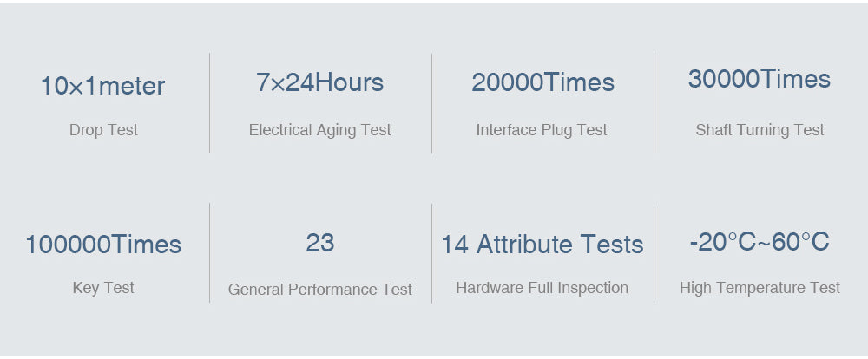The height and width of the screenshot is (359, 868).
Task: Click the "100000Times" heading
Action: coord(103,245)
